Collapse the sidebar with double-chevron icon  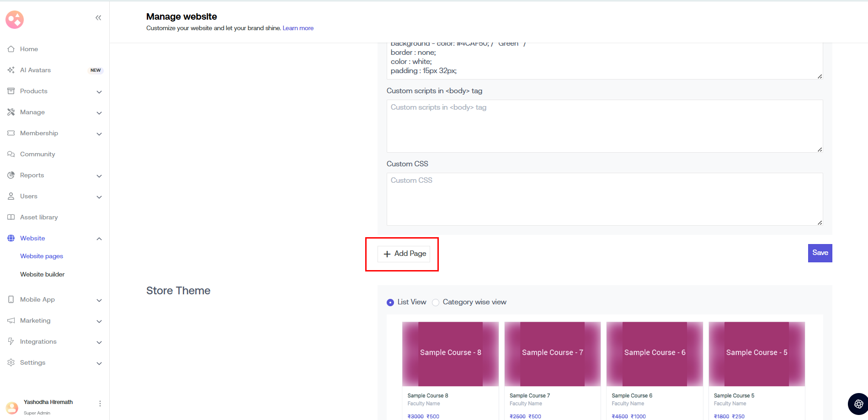(98, 18)
